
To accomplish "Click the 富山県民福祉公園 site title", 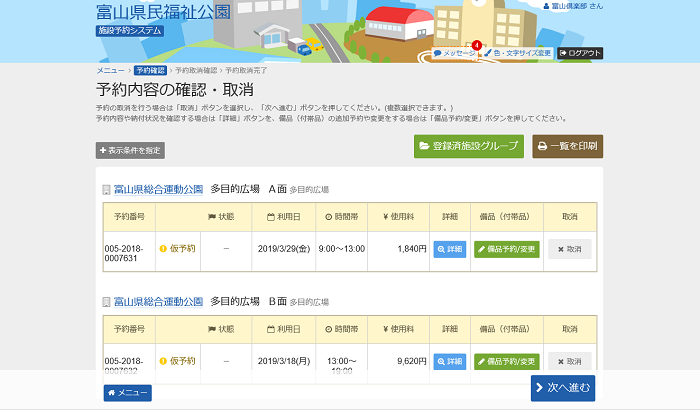I will tap(163, 12).
